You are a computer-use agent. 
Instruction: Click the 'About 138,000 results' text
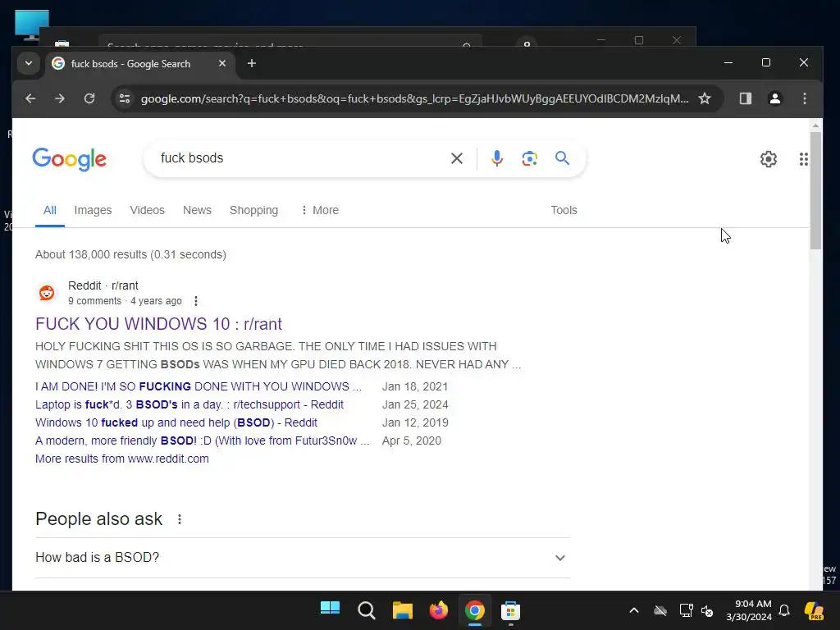pos(130,254)
